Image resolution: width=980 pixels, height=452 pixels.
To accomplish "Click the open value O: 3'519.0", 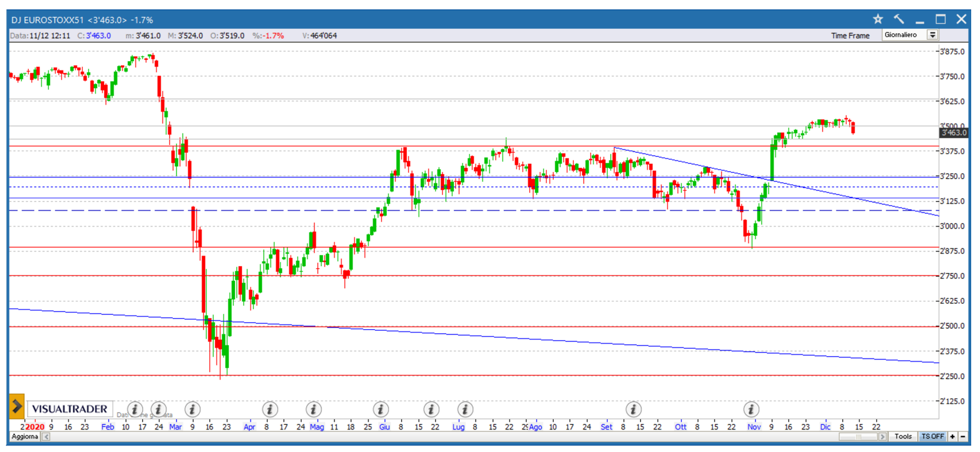I will [x=228, y=36].
